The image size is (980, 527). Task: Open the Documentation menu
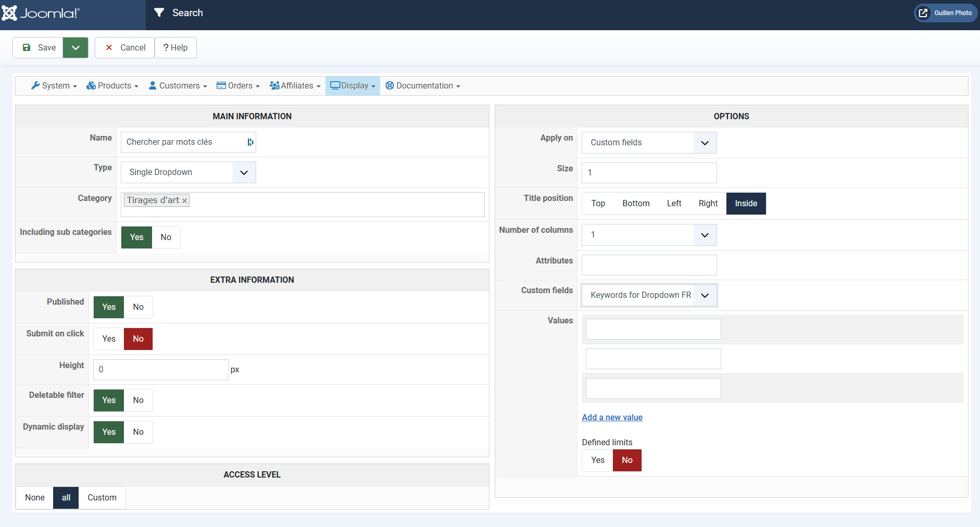(423, 86)
